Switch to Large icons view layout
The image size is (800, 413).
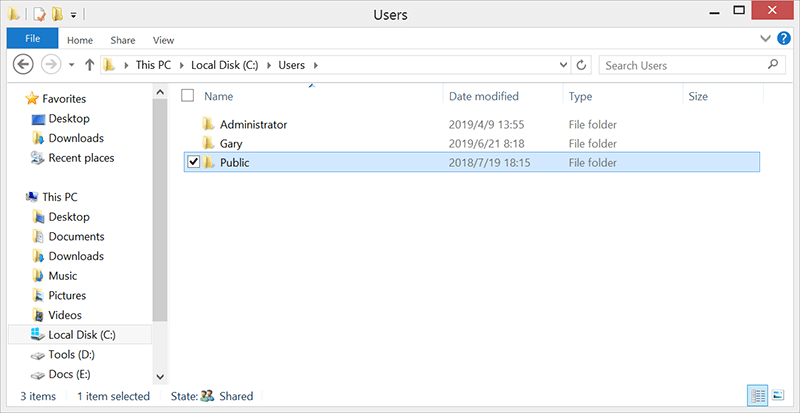click(778, 395)
